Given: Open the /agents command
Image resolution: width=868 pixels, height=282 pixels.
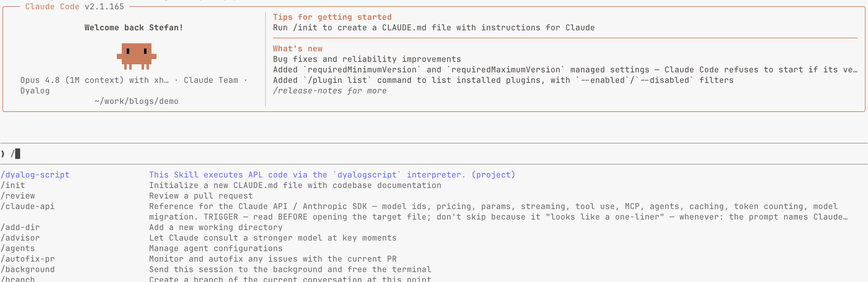Looking at the screenshot, I should point(18,248).
